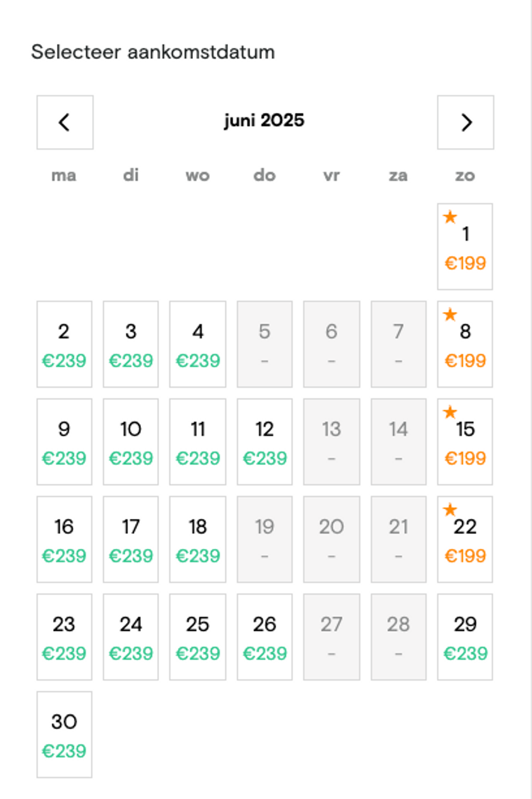This screenshot has height=799, width=532.
Task: Click the €199 price on June 8
Action: [x=465, y=360]
